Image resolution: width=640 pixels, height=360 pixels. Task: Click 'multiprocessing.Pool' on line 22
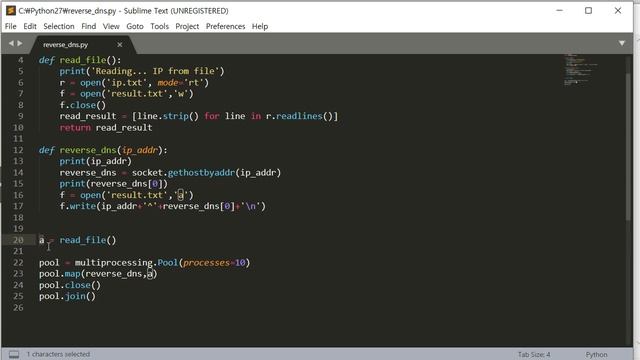127,262
